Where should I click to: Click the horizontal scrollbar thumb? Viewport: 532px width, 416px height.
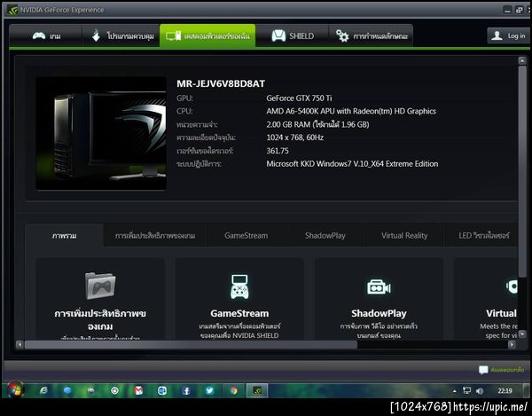coord(191,345)
